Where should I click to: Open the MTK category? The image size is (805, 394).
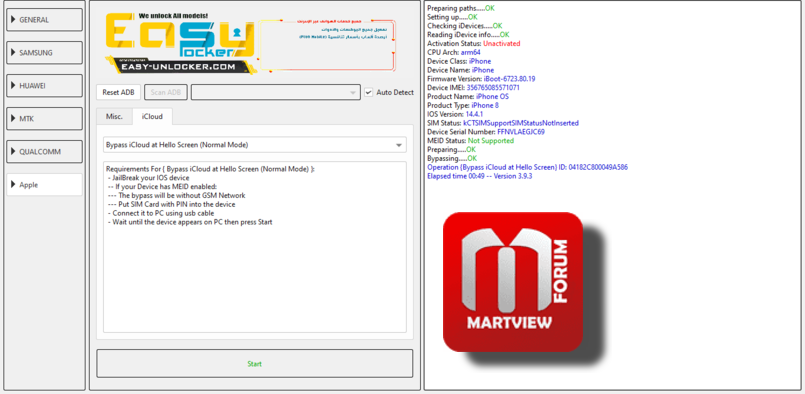pyautogui.click(x=44, y=119)
